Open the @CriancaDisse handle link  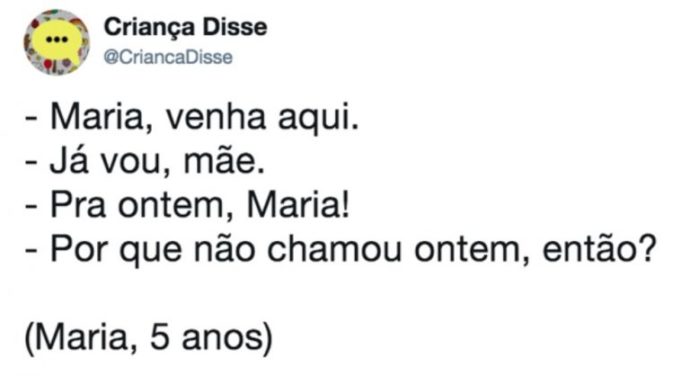[168, 57]
